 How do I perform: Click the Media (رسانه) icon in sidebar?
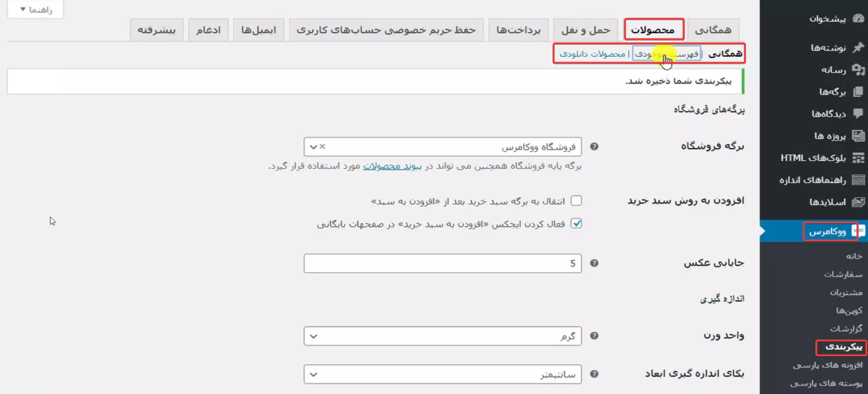(x=859, y=69)
